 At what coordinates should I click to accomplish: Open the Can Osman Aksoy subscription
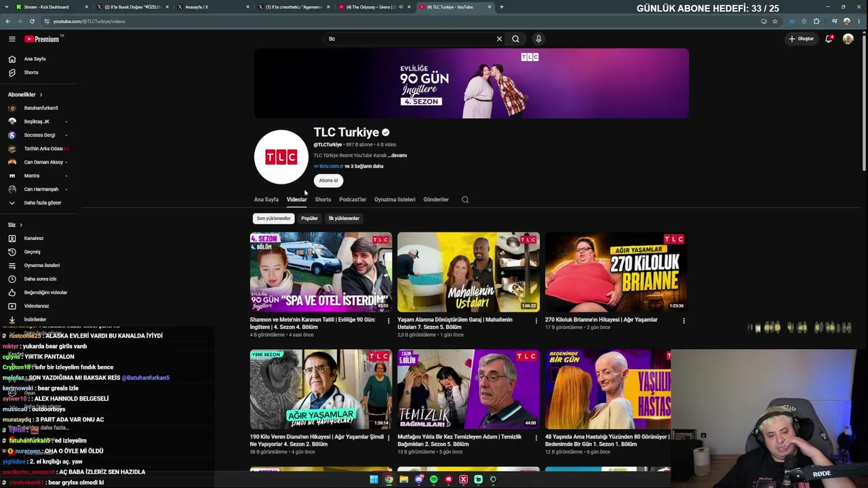[35, 162]
